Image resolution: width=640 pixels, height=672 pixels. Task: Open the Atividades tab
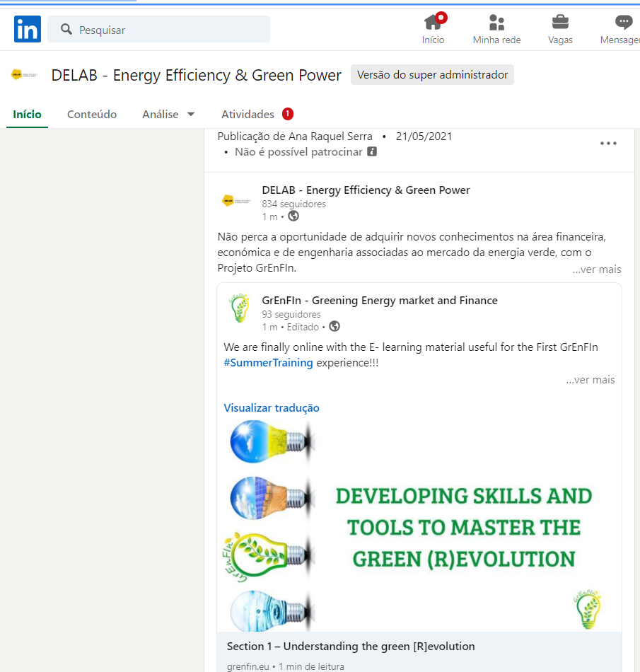tap(248, 115)
